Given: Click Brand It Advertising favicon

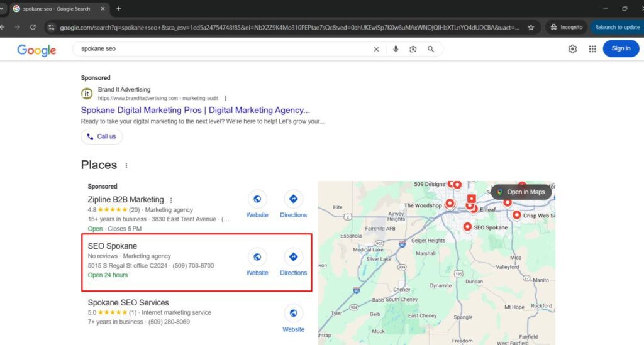Looking at the screenshot, I should point(87,94).
